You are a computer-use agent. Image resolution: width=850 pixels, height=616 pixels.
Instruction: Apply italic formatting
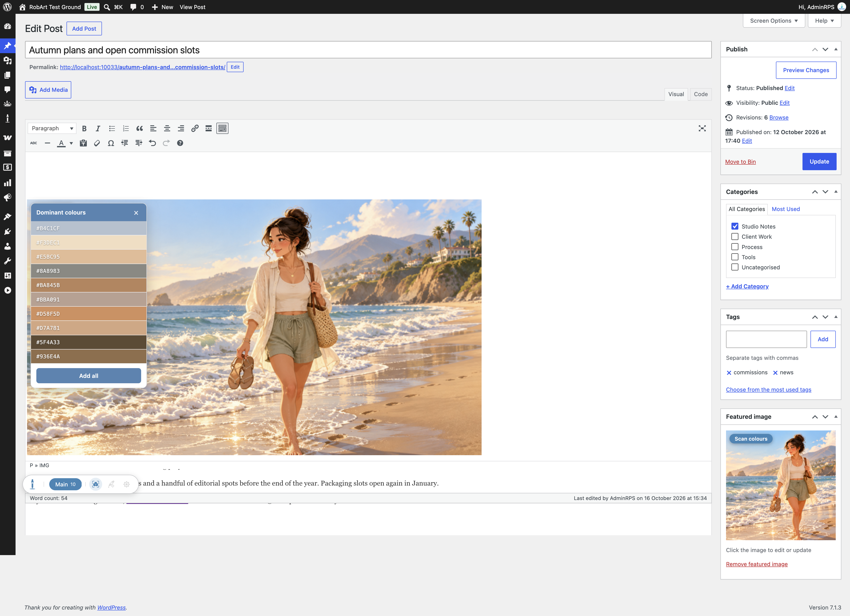[x=98, y=129]
